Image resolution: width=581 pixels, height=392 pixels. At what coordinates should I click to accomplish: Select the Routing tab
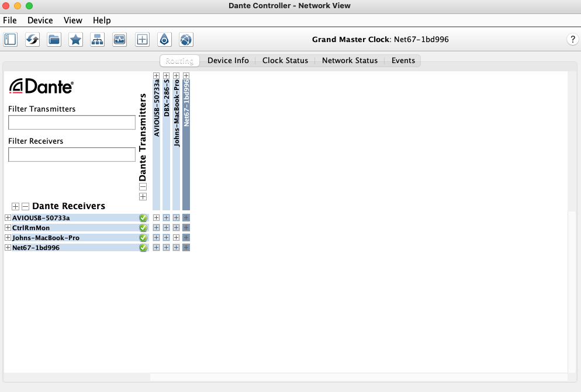[x=179, y=61]
